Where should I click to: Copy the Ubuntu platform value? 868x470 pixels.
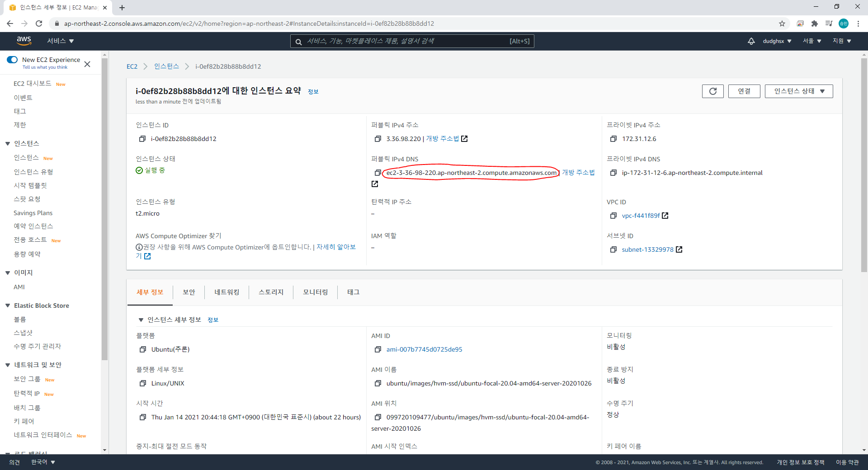pos(143,349)
